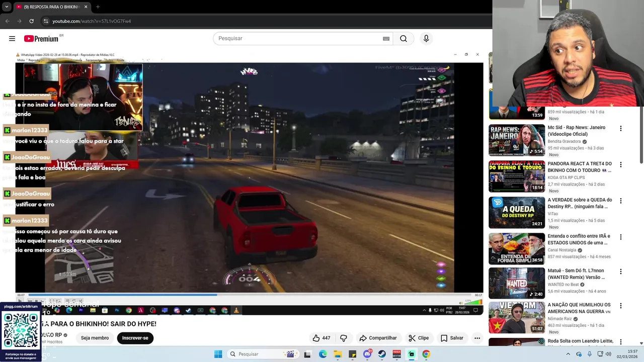Open the YouTube guide hamburger menu
This screenshot has height=362, width=644.
[12, 39]
